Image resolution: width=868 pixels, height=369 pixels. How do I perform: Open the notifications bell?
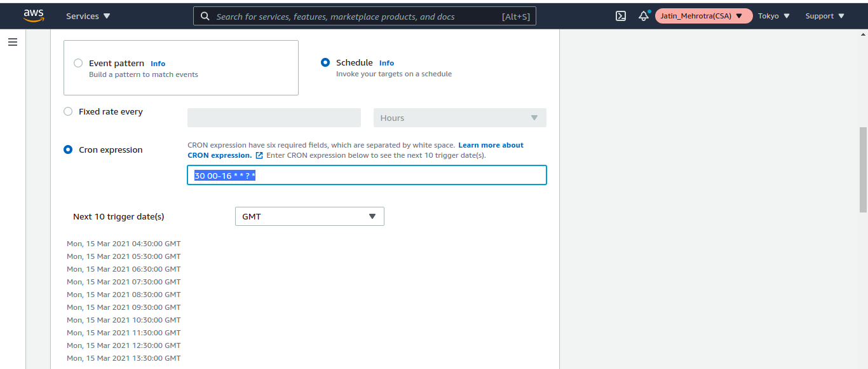(644, 15)
